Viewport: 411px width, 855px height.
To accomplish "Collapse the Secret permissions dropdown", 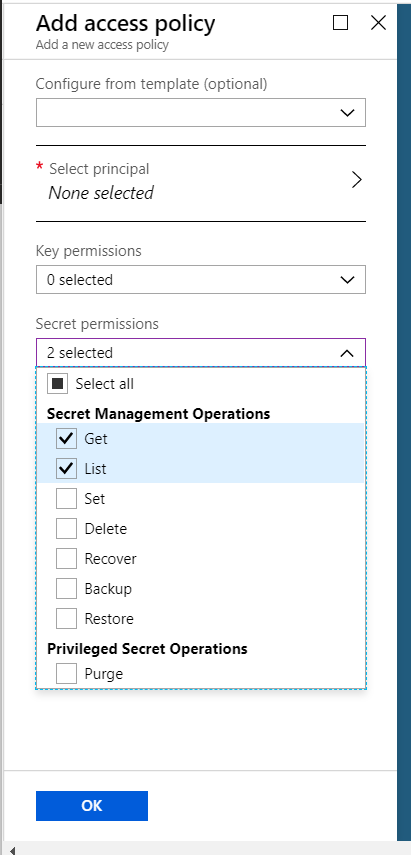I will coord(201,353).
